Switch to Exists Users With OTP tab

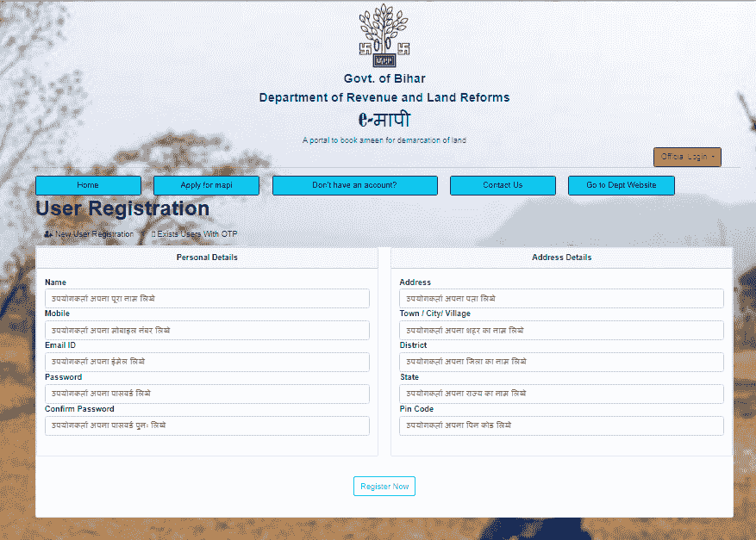pos(194,234)
